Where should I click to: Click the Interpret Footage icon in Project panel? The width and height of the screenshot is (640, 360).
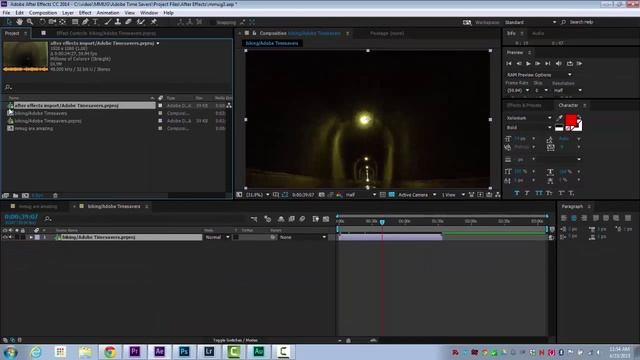pyautogui.click(x=5, y=196)
